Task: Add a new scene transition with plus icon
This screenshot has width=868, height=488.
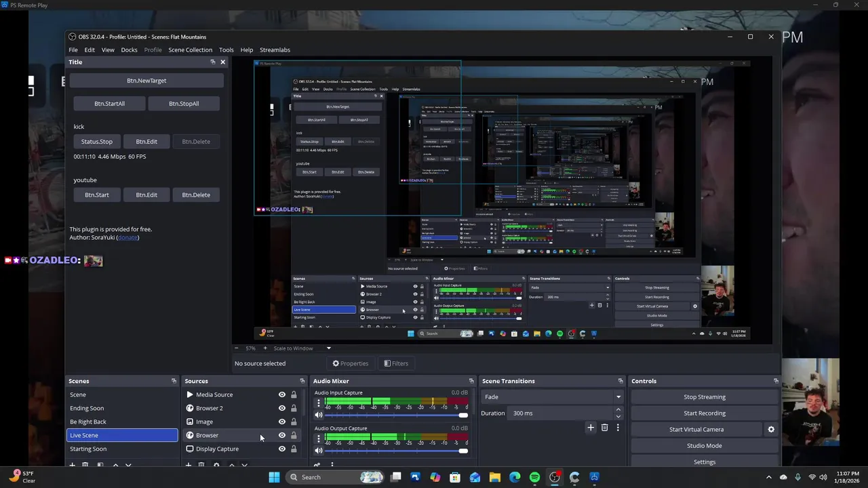Action: (x=591, y=428)
